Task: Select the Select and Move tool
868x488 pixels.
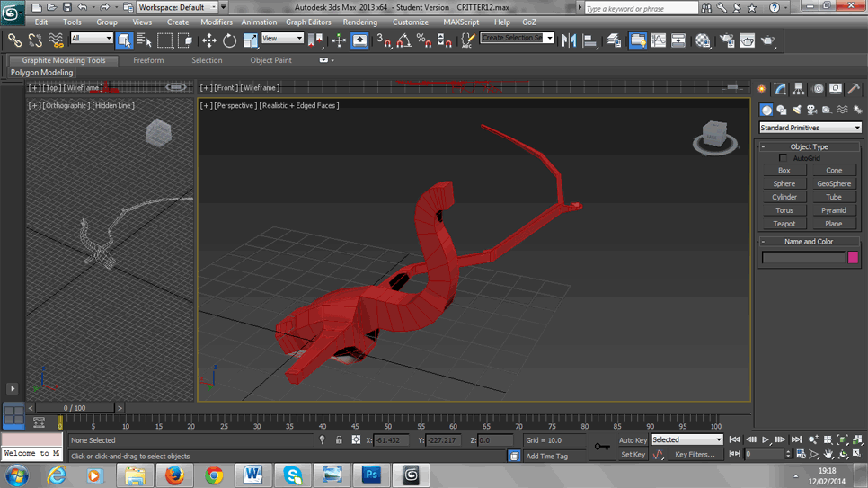Action: (208, 40)
